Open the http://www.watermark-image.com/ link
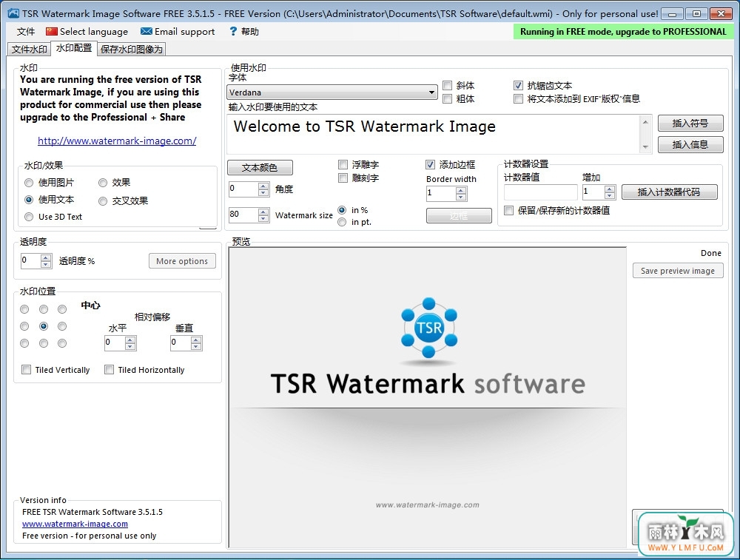Image resolution: width=740 pixels, height=560 pixels. pyautogui.click(x=117, y=141)
